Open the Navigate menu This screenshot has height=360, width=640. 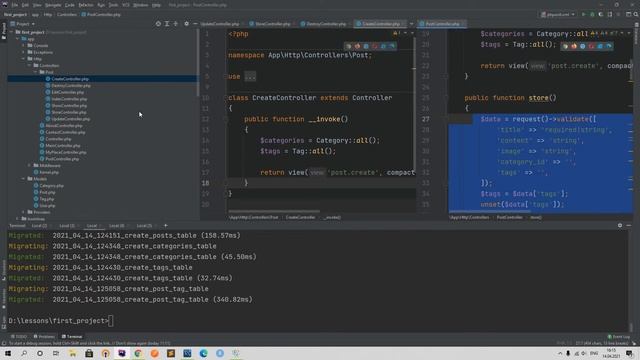pos(53,5)
